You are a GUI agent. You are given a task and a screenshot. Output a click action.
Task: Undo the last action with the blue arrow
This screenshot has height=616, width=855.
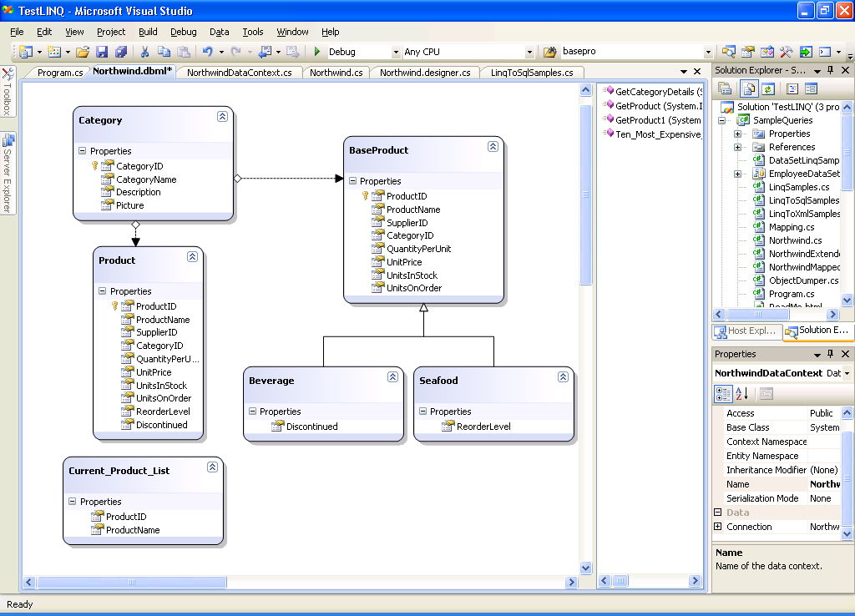(x=208, y=52)
